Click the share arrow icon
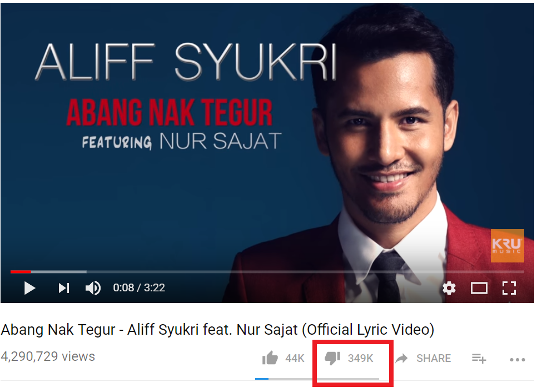The width and height of the screenshot is (542, 392). point(401,358)
